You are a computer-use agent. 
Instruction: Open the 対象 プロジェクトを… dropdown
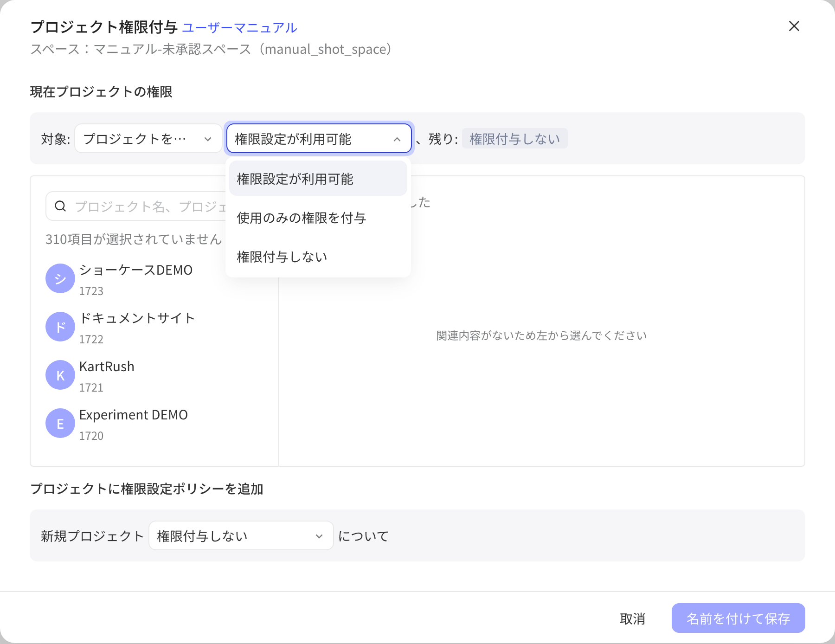pyautogui.click(x=148, y=138)
